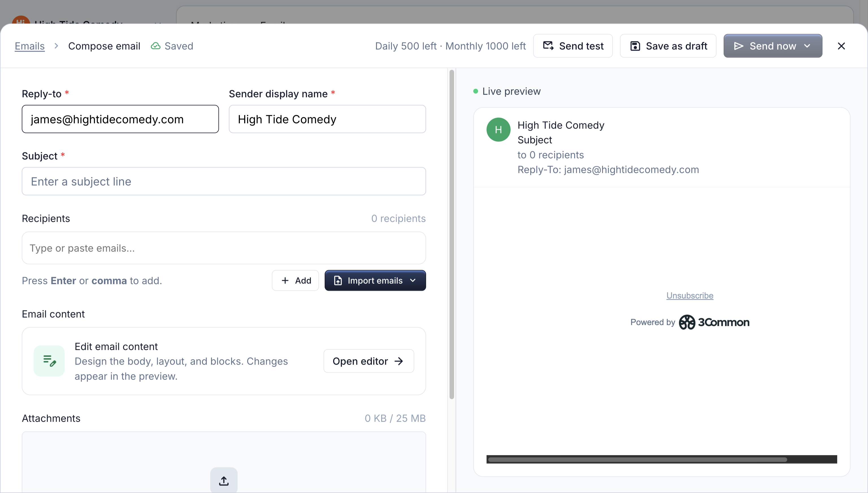Viewport: 868px width, 493px height.
Task: Click the breadcrumb chevron separator
Action: (56, 46)
